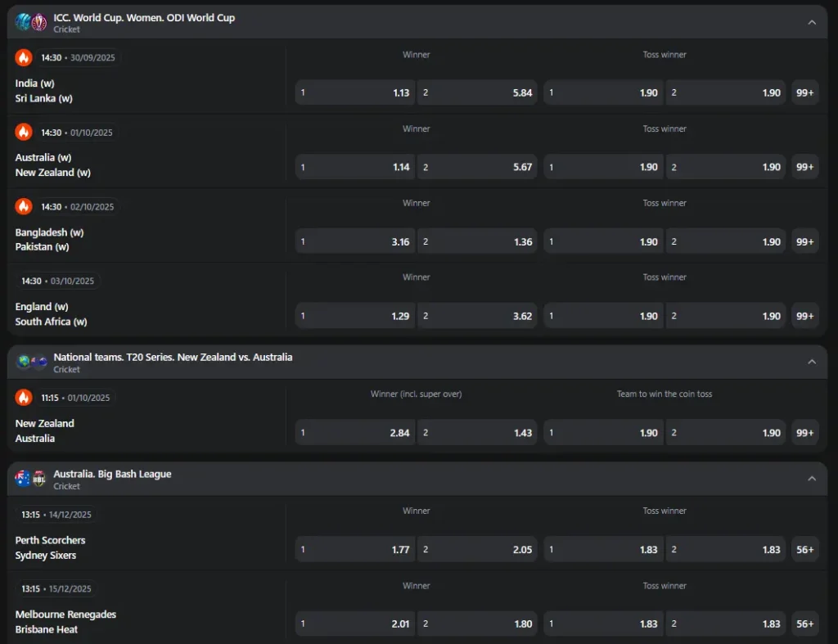Image resolution: width=838 pixels, height=644 pixels.
Task: Click the hot icon for Bangladesh vs Pakistan
Action: click(24, 206)
